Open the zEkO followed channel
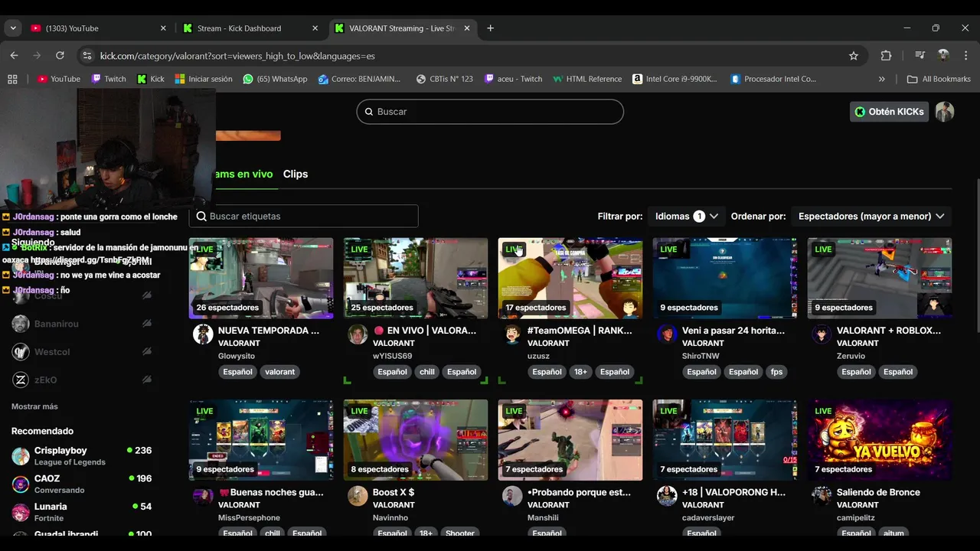The width and height of the screenshot is (980, 551). click(82, 380)
